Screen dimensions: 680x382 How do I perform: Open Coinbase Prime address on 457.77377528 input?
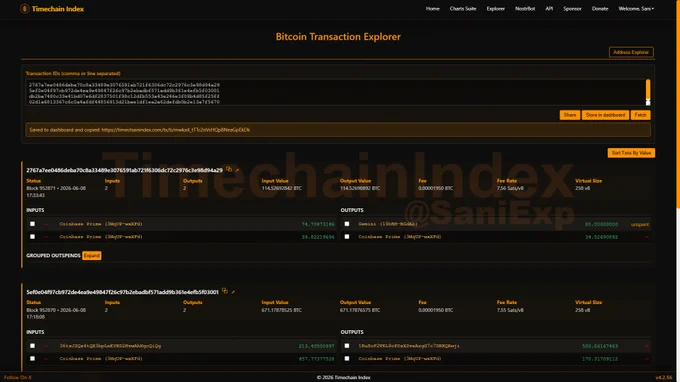[x=101, y=359]
